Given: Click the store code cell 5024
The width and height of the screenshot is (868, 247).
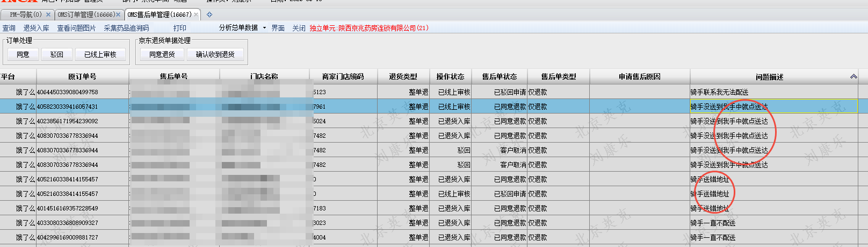Looking at the screenshot, I should (320, 121).
